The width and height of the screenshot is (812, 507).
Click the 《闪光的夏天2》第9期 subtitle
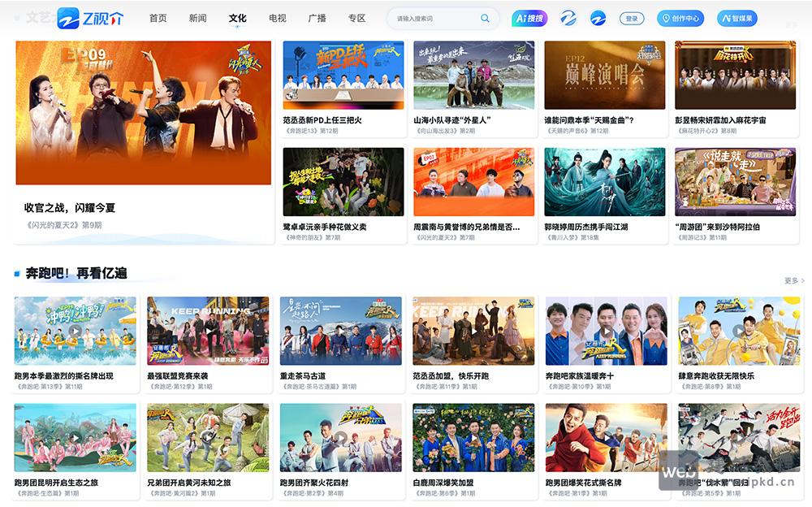(63, 225)
